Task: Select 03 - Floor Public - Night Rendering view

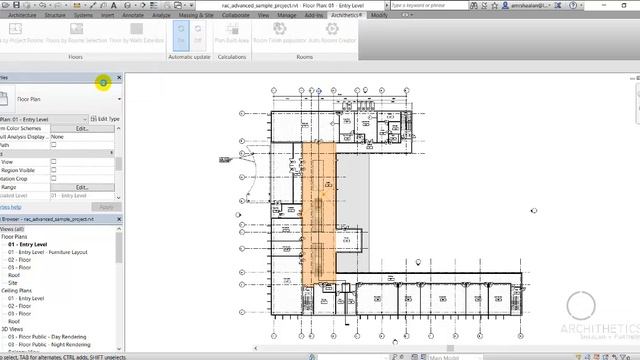Action: [49, 344]
